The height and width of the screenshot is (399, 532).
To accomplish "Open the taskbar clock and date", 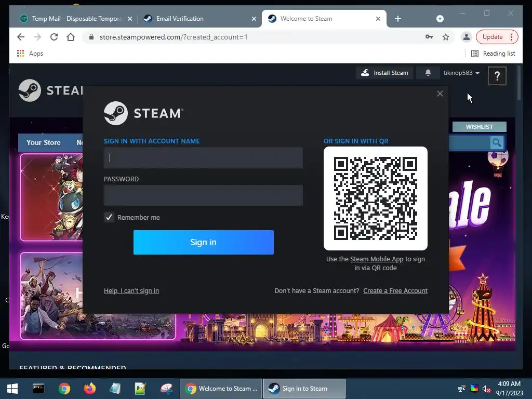I will [509, 389].
